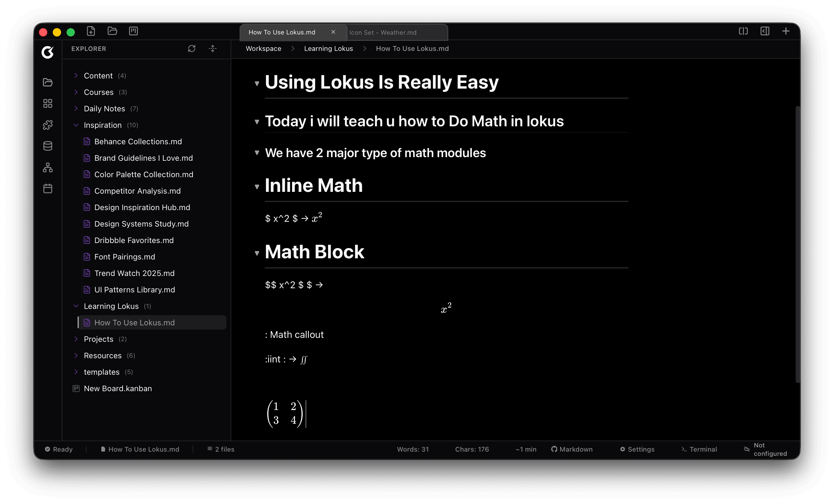The width and height of the screenshot is (834, 504).
Task: Open the split editor icon top right
Action: tap(743, 31)
